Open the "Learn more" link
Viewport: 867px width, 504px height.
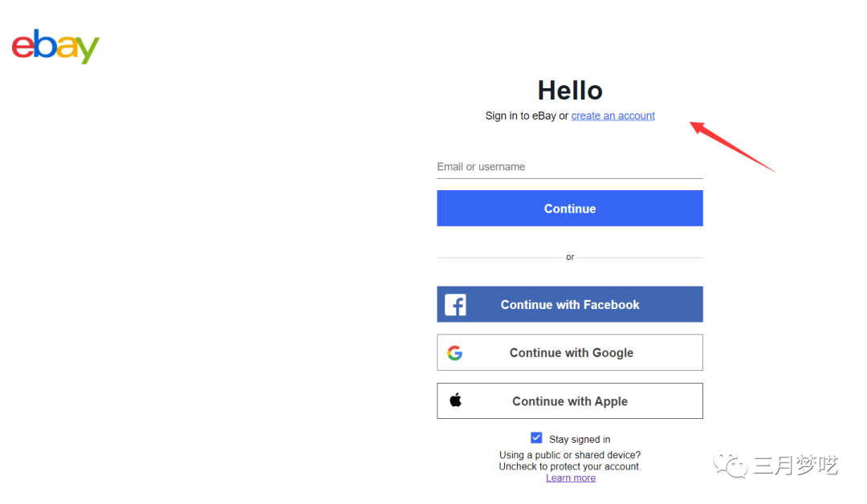(571, 478)
